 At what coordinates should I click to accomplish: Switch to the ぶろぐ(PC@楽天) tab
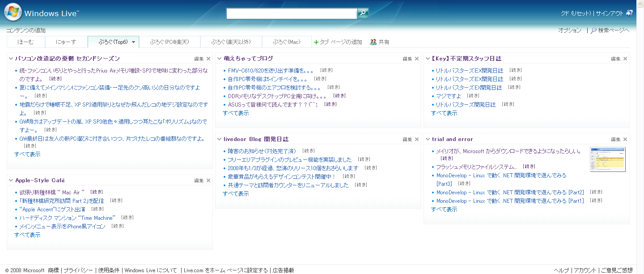[x=169, y=42]
